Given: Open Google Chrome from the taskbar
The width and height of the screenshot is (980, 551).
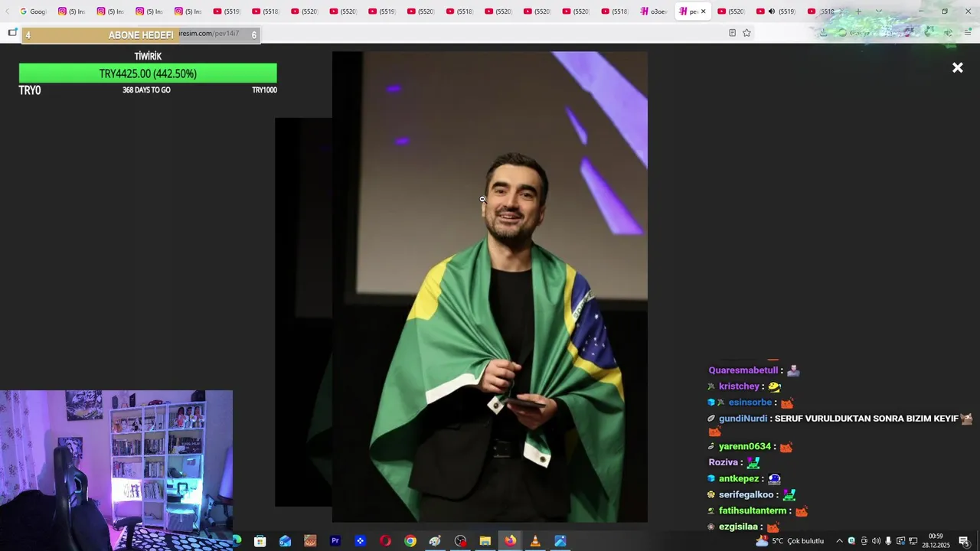Looking at the screenshot, I should (x=410, y=541).
